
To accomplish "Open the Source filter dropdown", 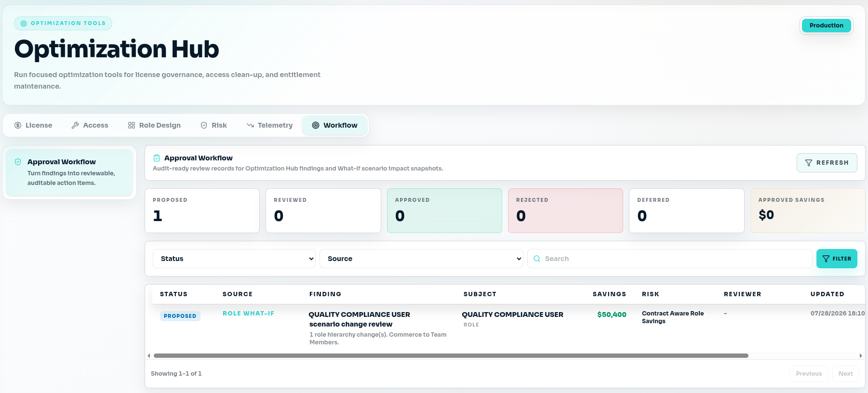I will pyautogui.click(x=421, y=259).
